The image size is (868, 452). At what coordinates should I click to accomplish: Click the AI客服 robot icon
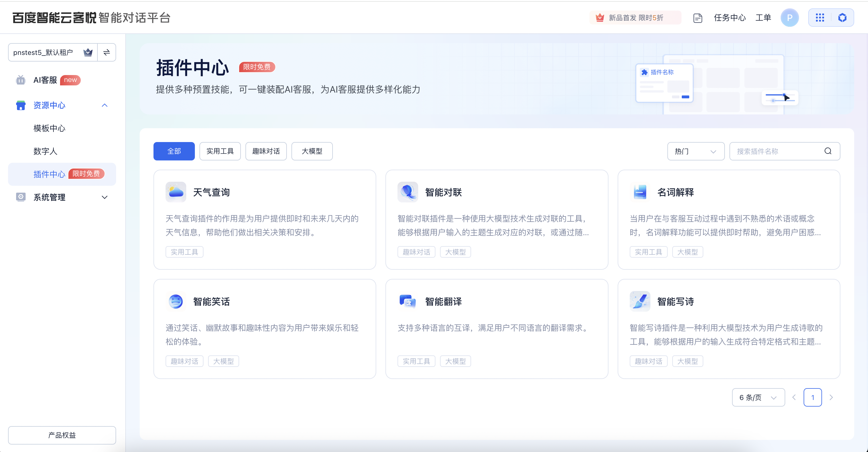tap(21, 80)
